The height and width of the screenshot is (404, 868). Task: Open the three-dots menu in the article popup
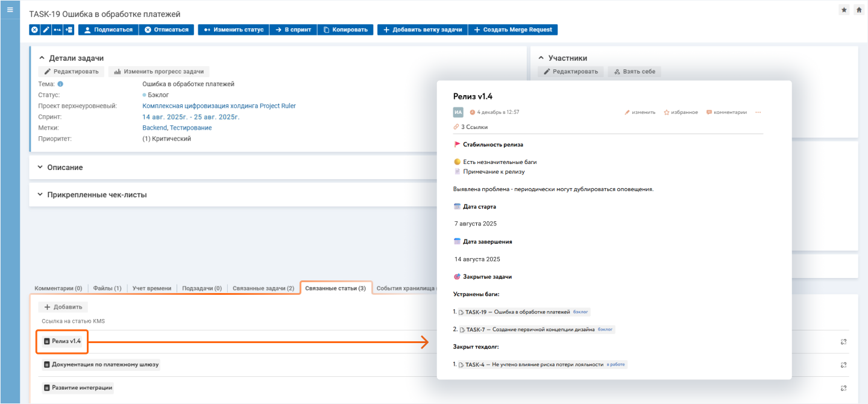tap(758, 112)
